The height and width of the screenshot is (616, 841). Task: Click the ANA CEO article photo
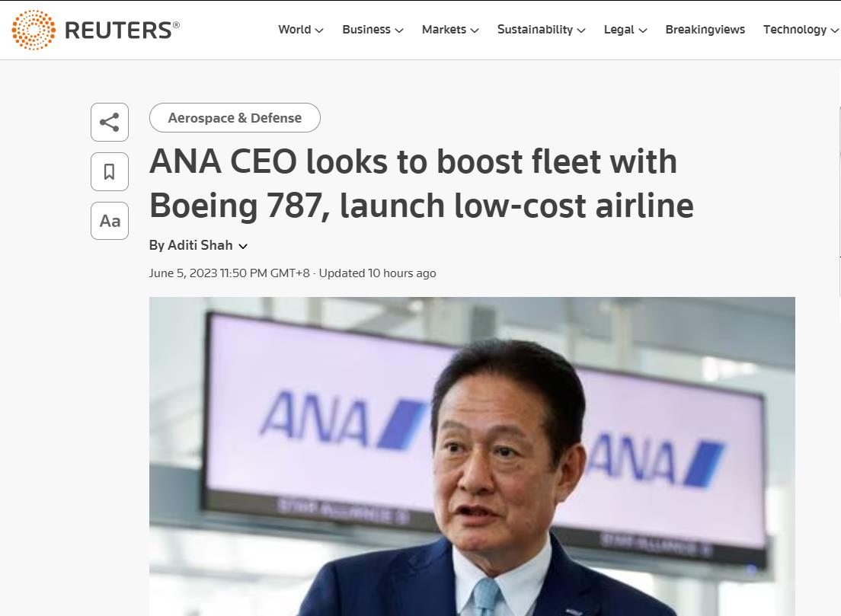coord(472,456)
